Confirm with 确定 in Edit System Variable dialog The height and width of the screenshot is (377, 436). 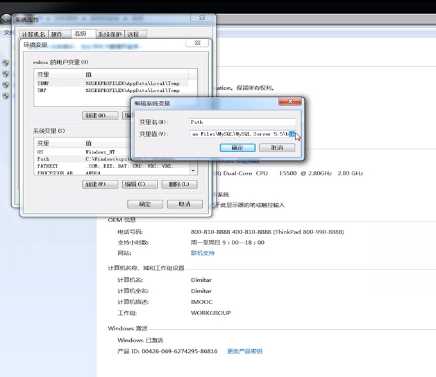click(237, 148)
